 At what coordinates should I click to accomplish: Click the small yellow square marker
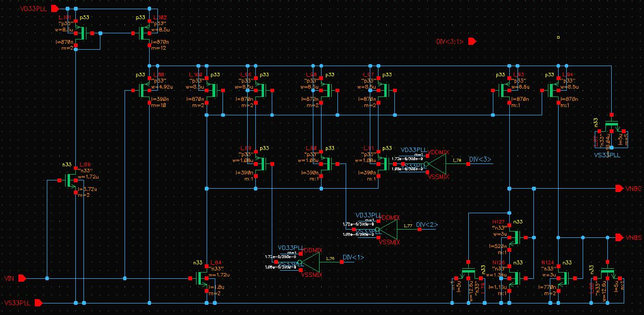(558, 37)
